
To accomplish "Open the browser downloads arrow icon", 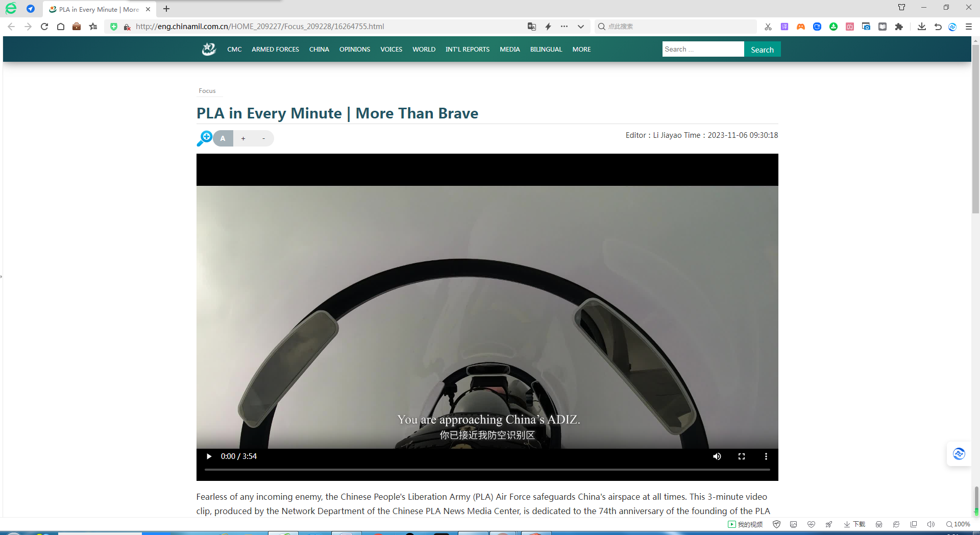I will (922, 27).
